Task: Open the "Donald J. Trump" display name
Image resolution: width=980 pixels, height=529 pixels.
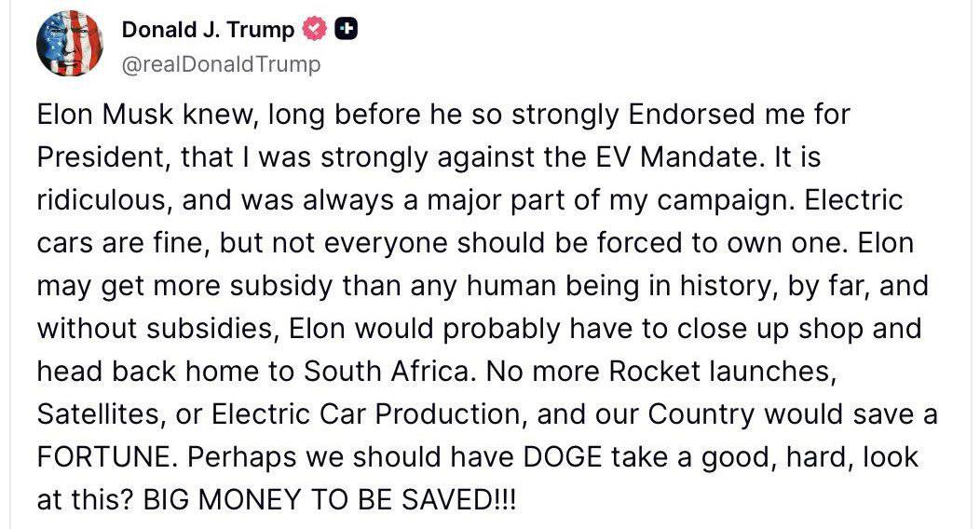Action: [208, 30]
